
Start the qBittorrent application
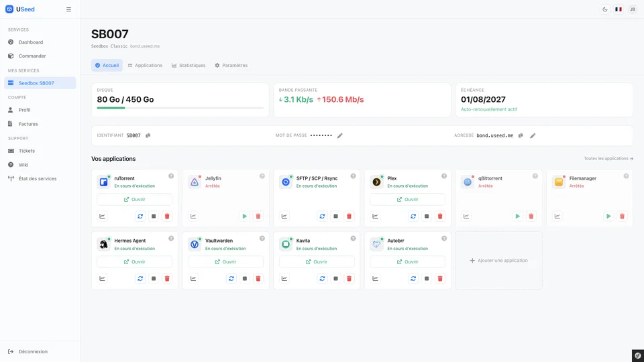[517, 217]
